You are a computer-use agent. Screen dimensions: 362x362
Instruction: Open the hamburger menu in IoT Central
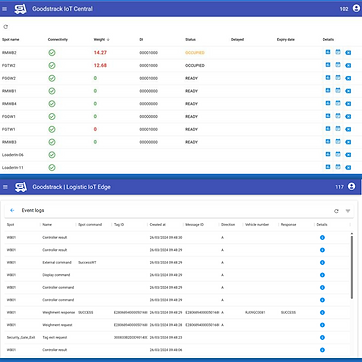tap(5, 9)
